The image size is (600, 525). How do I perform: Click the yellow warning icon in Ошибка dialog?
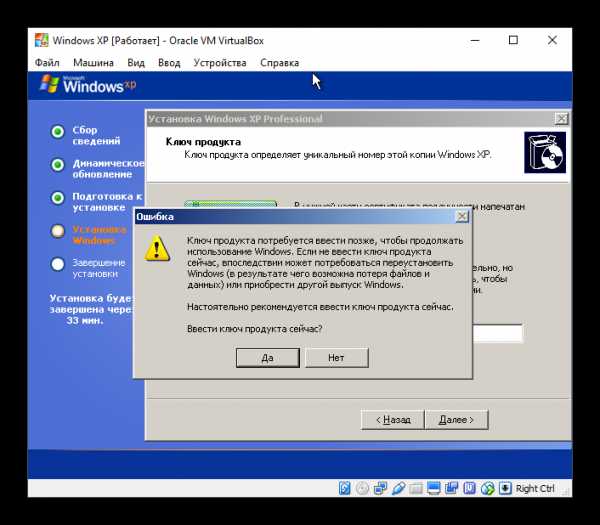pos(158,248)
